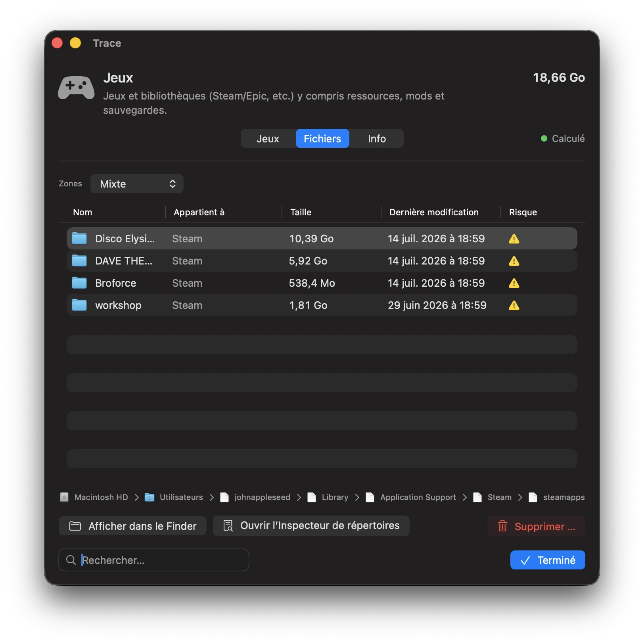Sort by the Appartient à column header
Viewport: 644px width, 644px height.
coord(199,212)
